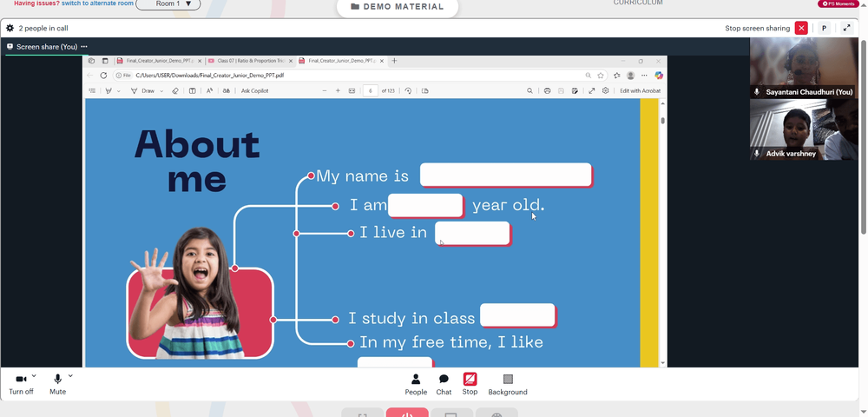Click the P button in call header
The image size is (868, 417).
(x=825, y=29)
